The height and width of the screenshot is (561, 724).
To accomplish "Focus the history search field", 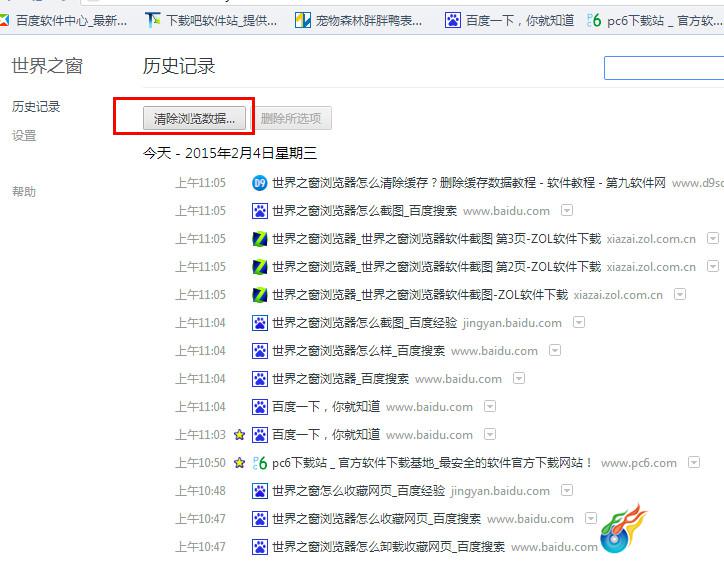I will click(664, 68).
